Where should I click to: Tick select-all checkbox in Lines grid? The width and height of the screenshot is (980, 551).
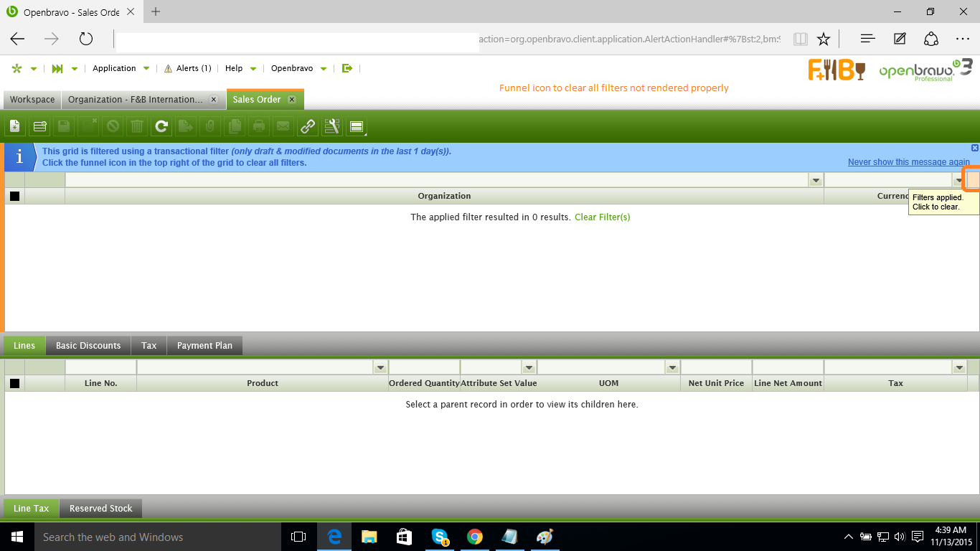14,383
